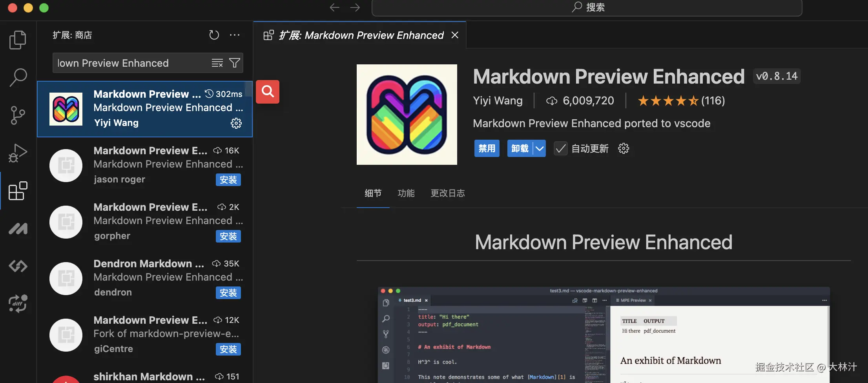The image size is (868, 383).
Task: Select the Dendron Markdown extension entry
Action: [145, 279]
